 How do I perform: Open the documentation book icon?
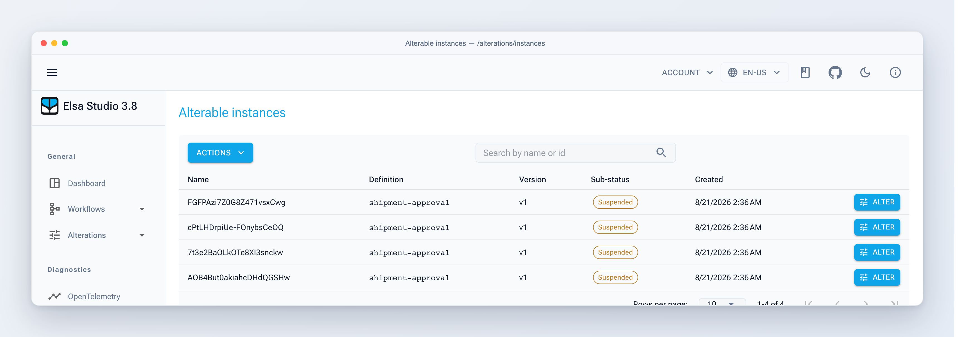[805, 72]
